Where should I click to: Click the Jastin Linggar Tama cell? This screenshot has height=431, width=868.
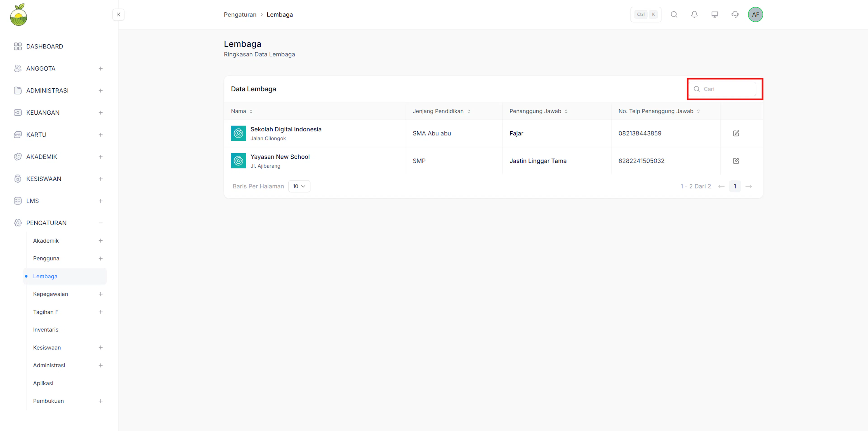point(538,161)
